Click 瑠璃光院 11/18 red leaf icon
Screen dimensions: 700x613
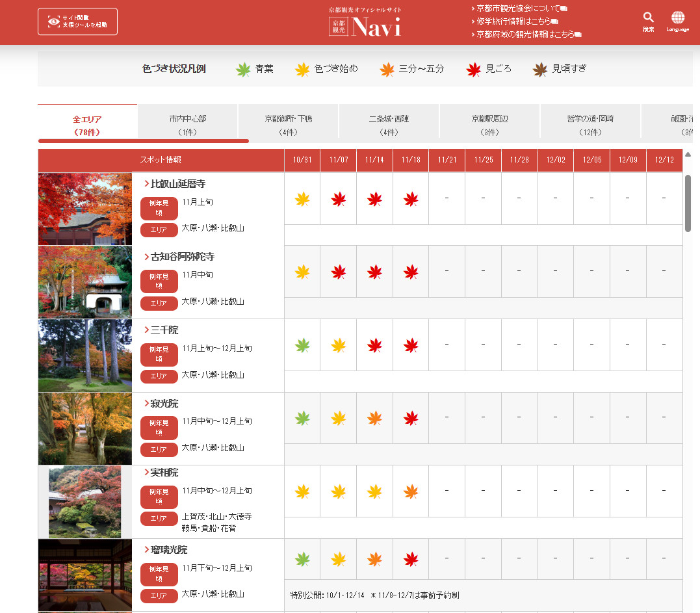click(411, 559)
